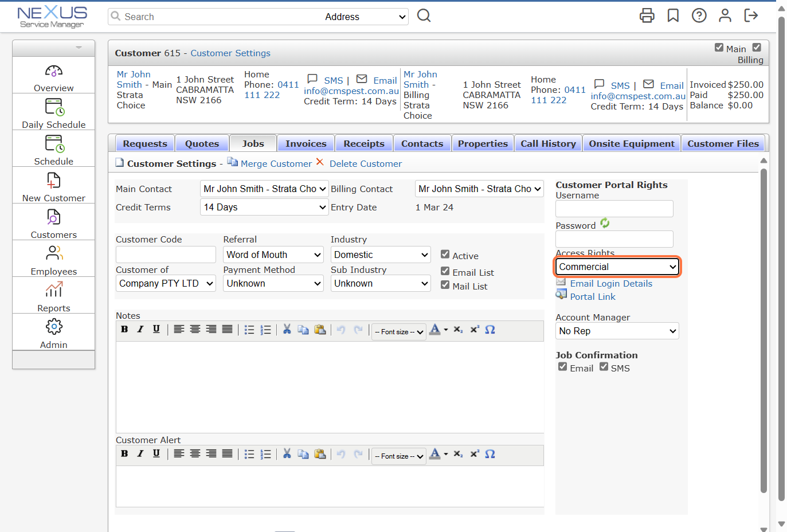Open the Access Rights Commercial dropdown

point(617,267)
